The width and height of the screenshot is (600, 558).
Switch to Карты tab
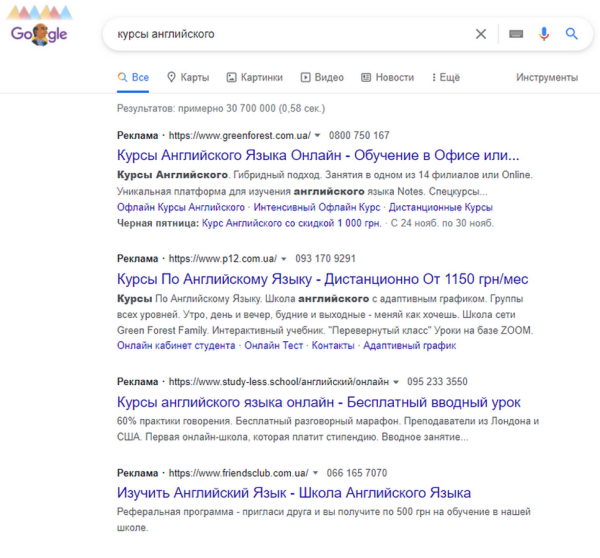(188, 77)
